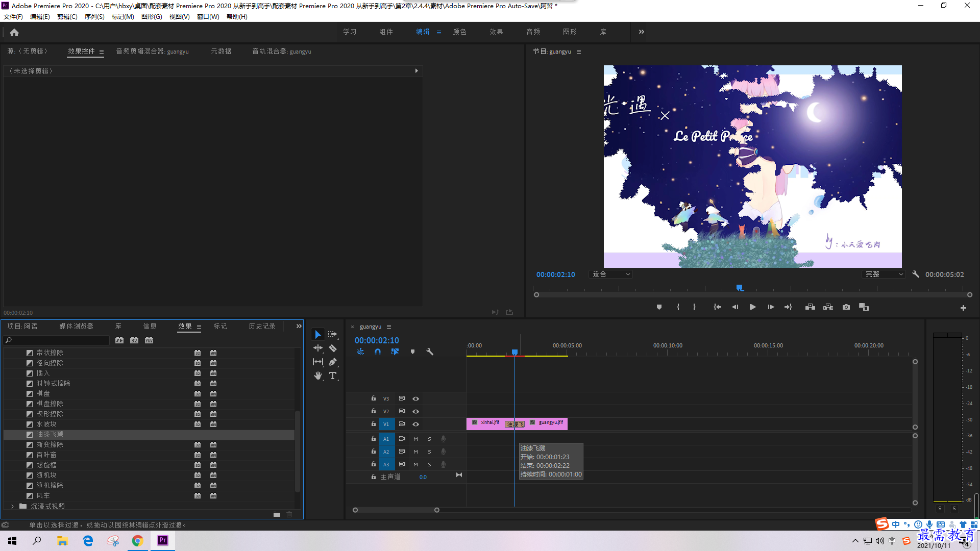Image resolution: width=980 pixels, height=551 pixels.
Task: Select the Type tool
Action: click(333, 375)
